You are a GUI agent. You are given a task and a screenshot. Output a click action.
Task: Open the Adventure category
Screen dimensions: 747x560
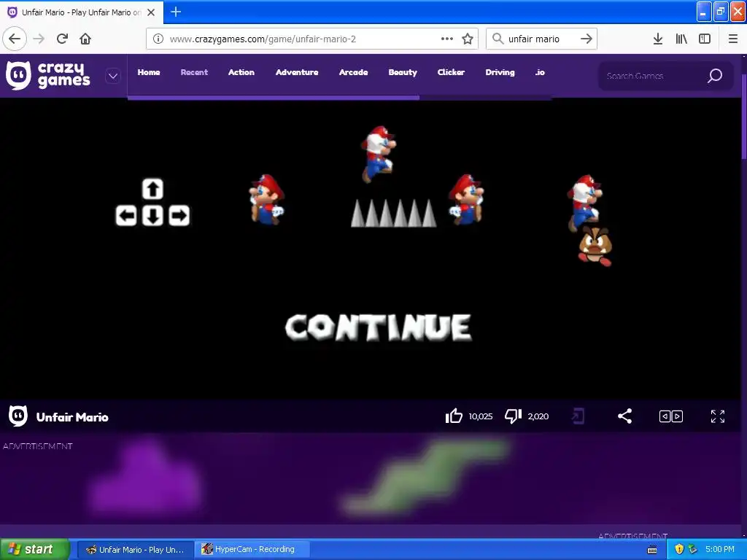point(297,72)
